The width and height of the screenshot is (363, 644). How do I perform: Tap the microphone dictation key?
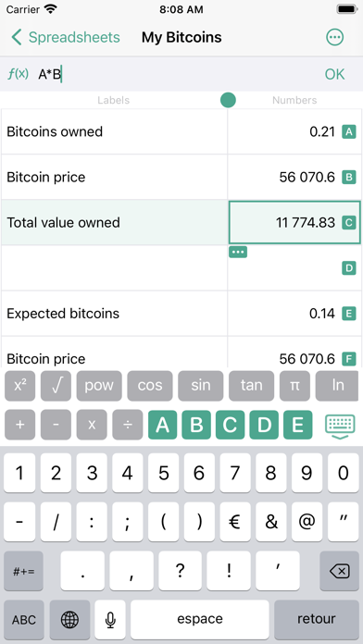point(110,619)
